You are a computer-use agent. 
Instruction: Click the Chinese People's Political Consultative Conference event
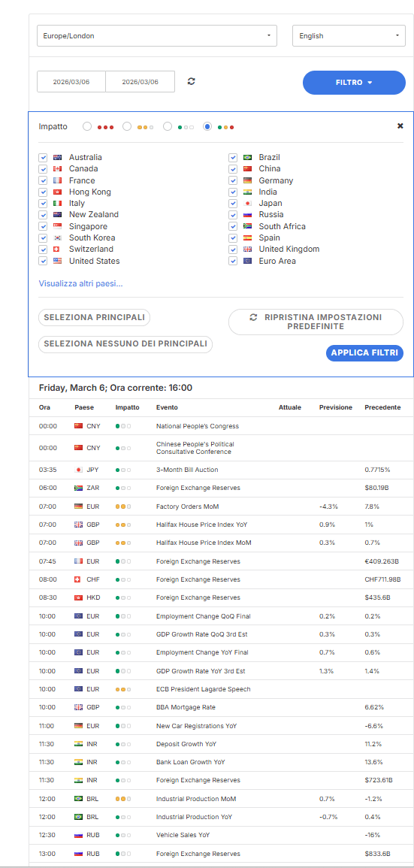[x=195, y=448]
